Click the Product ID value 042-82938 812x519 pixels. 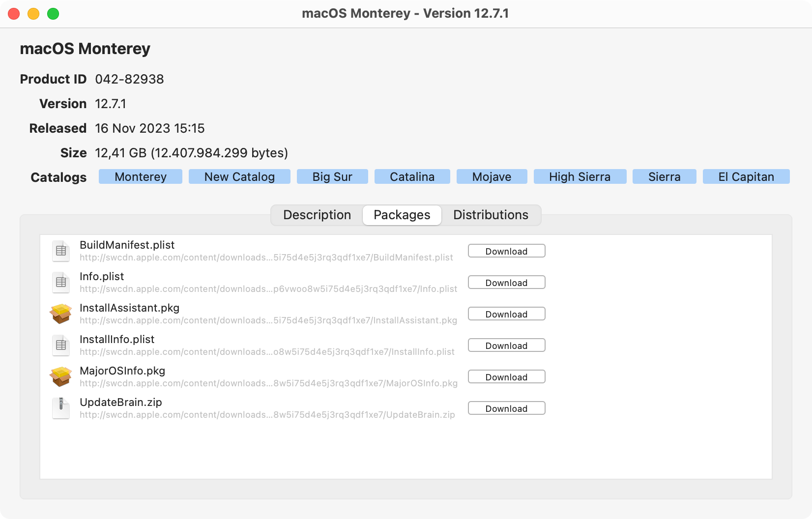(129, 79)
